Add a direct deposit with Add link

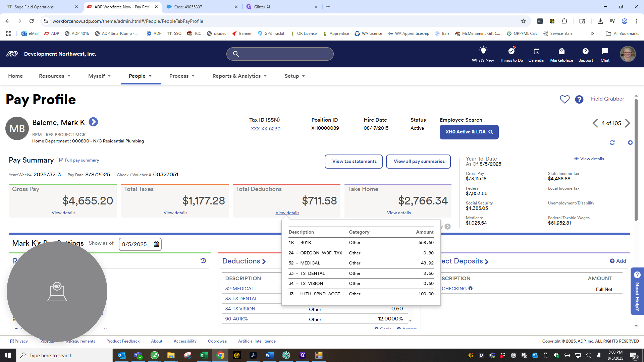[618, 261]
